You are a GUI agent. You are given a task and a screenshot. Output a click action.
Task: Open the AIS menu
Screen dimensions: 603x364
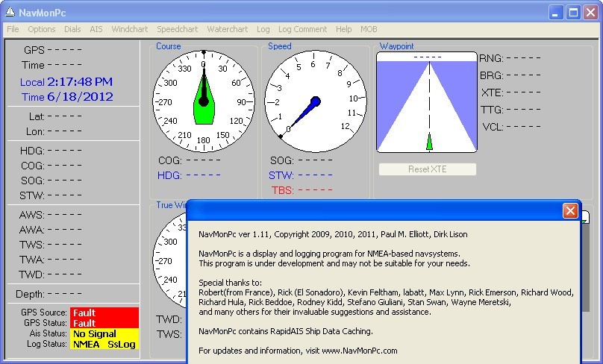pos(96,29)
